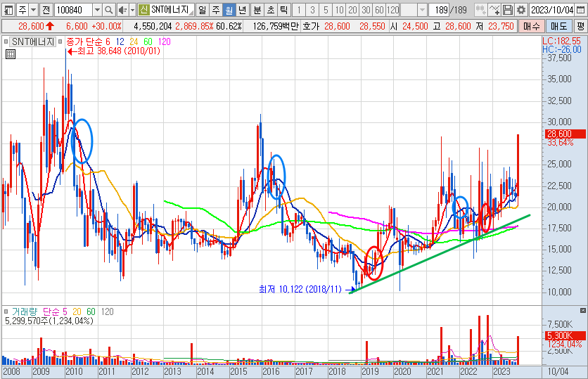
Task: Open stock search with magnifier icon
Action: 109,10
